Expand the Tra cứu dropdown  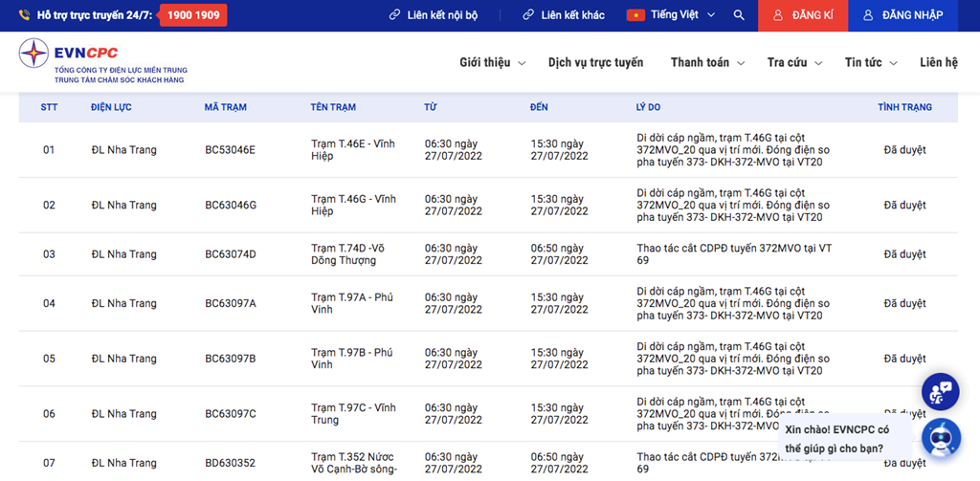[x=793, y=62]
